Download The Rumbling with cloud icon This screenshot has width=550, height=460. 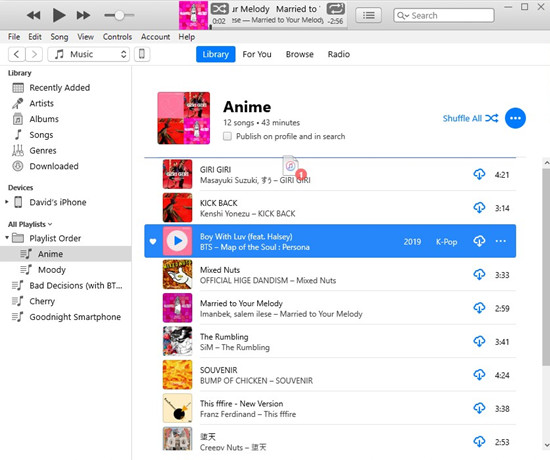pyautogui.click(x=479, y=341)
